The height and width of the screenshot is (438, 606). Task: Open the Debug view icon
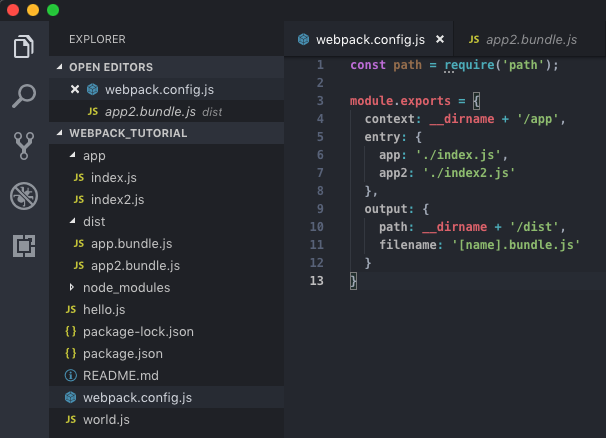coord(24,196)
